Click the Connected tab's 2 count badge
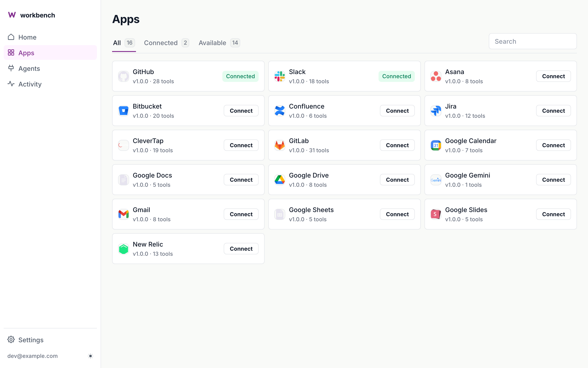 (185, 43)
